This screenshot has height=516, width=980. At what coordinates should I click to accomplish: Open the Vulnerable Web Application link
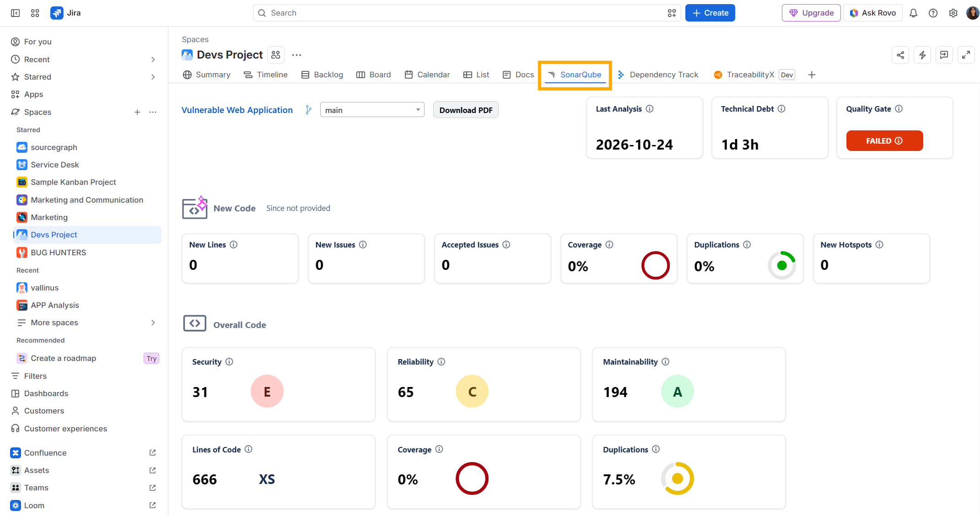[x=237, y=110]
